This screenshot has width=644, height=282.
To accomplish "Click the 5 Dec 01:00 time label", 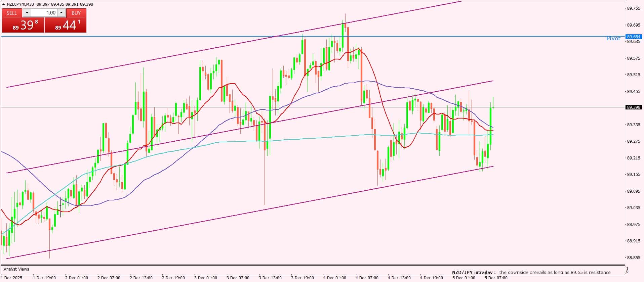I will pos(464,278).
